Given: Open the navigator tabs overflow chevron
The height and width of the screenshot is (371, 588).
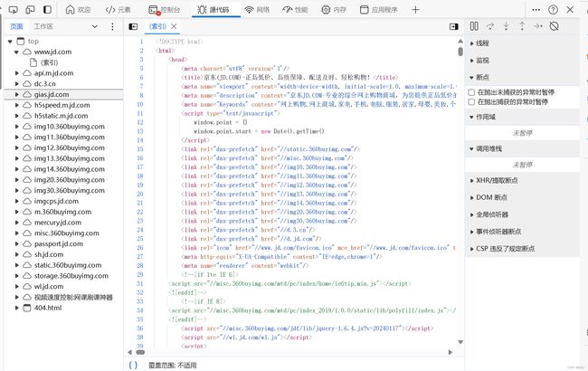Looking at the screenshot, I should (x=95, y=26).
